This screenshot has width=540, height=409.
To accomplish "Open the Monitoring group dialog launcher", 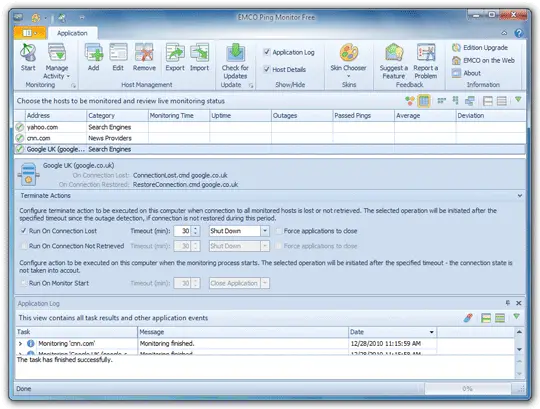I will click(73, 85).
